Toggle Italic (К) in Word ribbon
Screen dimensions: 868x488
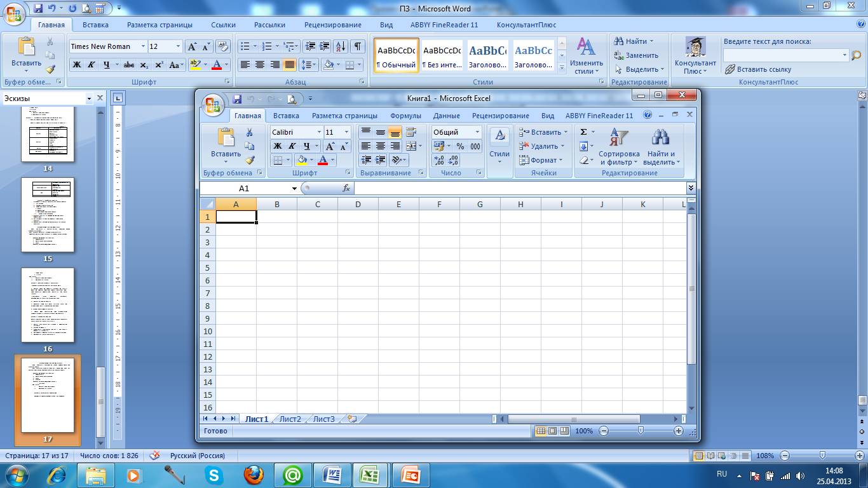click(92, 65)
